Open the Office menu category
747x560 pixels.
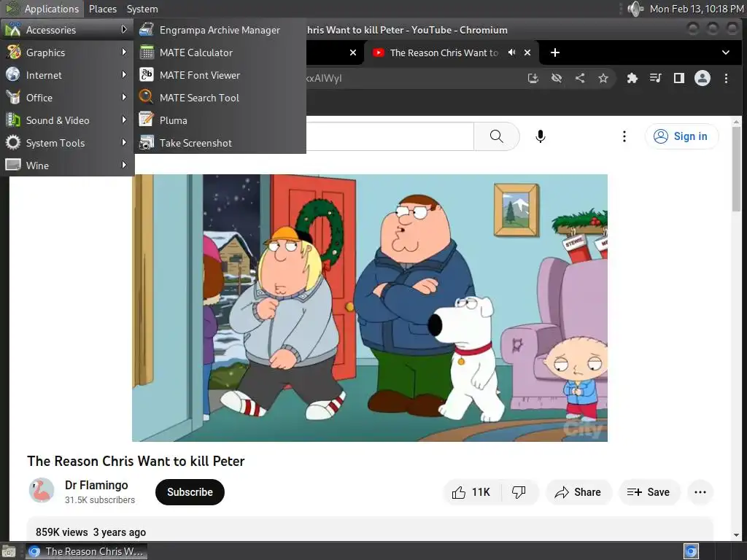66,98
